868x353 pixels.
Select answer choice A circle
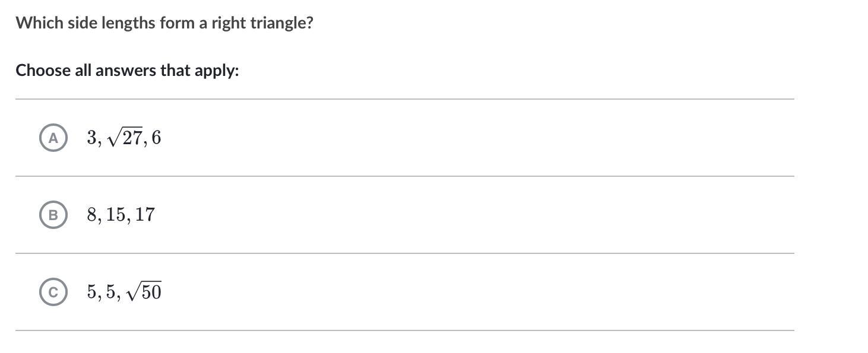(x=53, y=138)
